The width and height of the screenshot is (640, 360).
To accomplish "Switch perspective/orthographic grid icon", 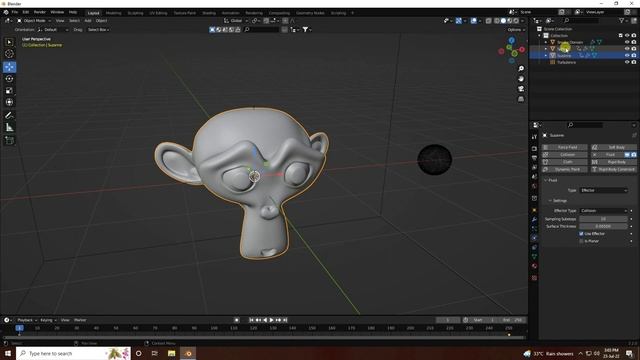I will point(521,99).
